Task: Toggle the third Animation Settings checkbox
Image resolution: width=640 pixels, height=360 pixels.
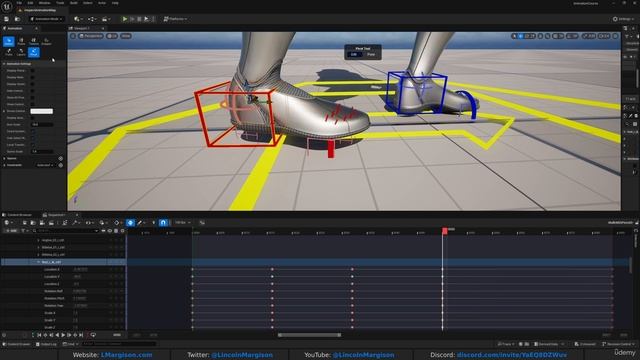Action: (32, 84)
